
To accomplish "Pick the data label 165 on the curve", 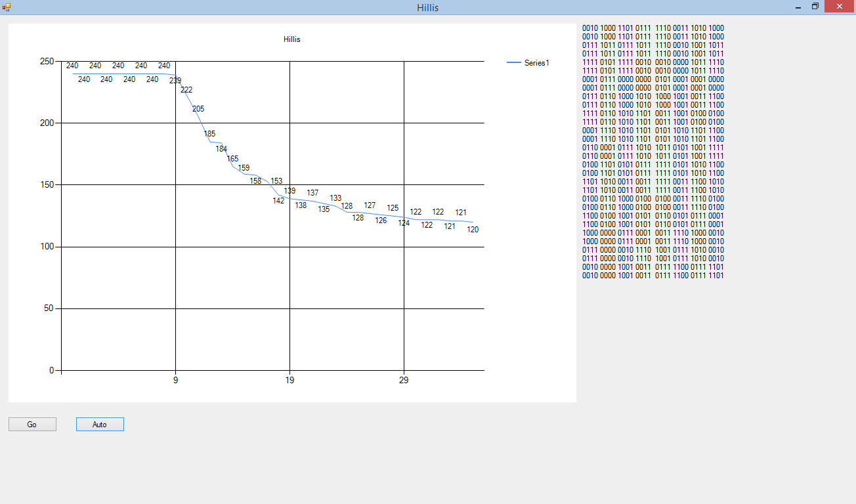I will click(x=232, y=159).
